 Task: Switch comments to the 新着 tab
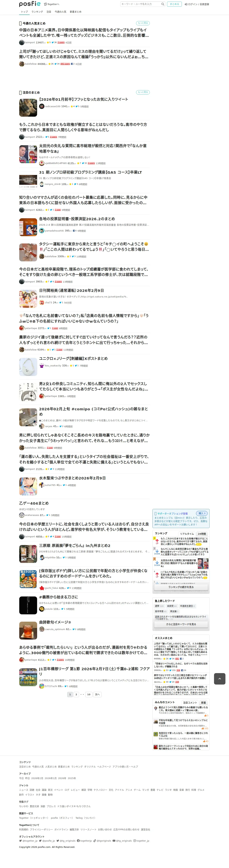click(x=203, y=703)
